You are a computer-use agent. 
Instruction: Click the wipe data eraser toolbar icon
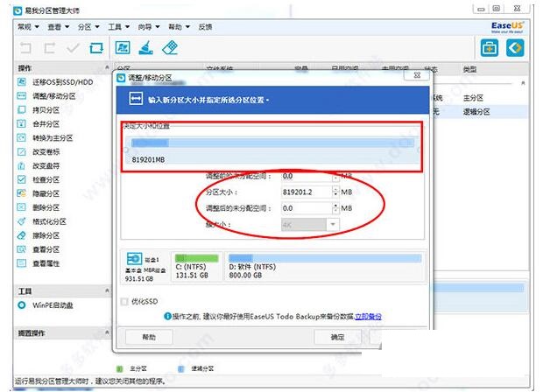(x=170, y=47)
